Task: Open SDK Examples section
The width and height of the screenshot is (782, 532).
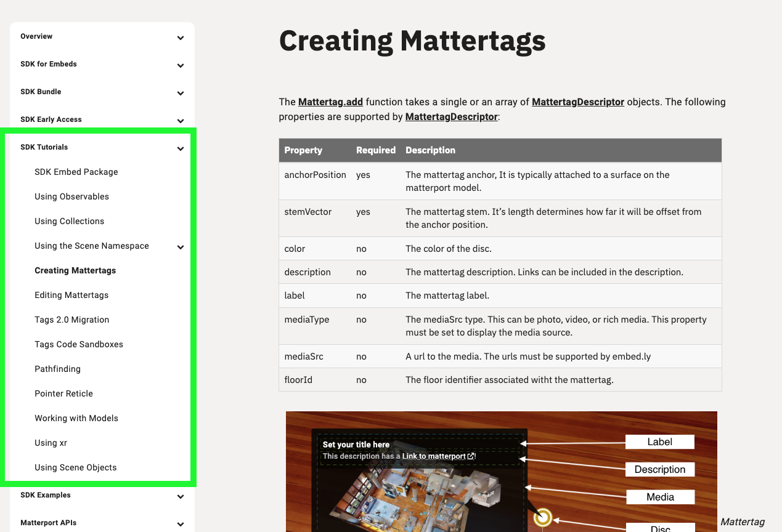Action: [46, 495]
